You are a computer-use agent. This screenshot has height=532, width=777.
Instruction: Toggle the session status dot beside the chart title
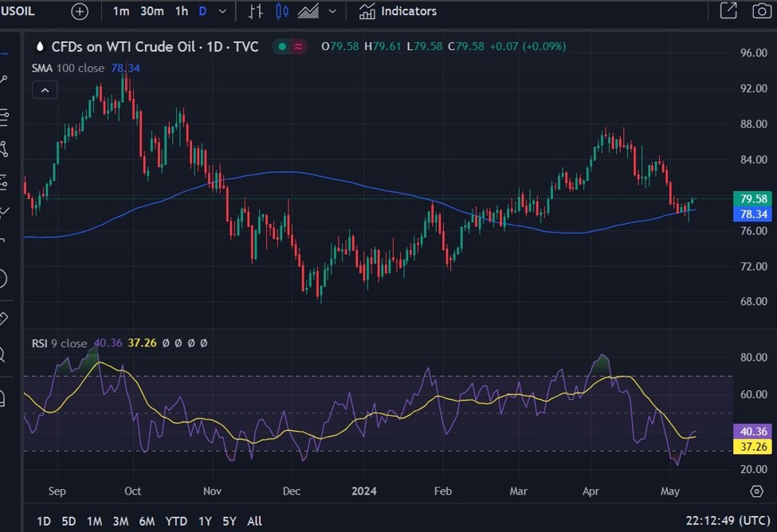click(281, 47)
